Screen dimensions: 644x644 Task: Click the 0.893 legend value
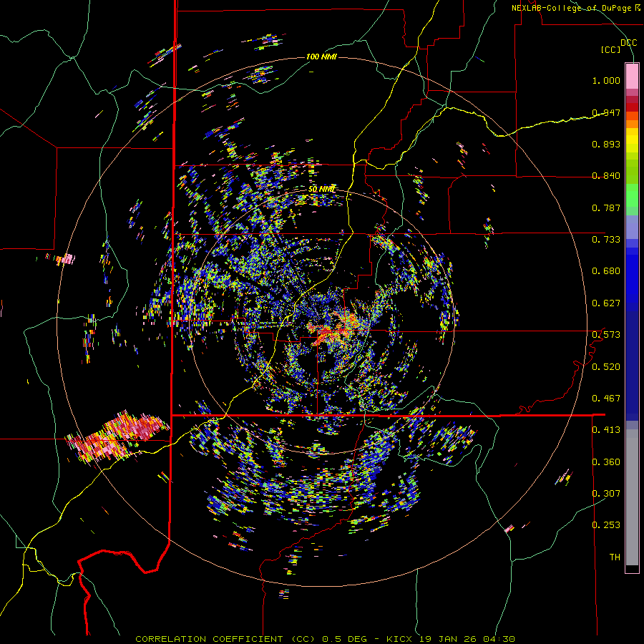(x=606, y=144)
